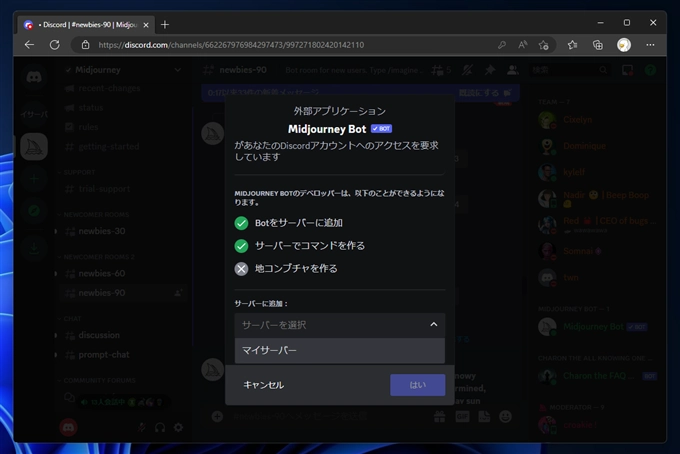Click the mark as read button

[485, 93]
